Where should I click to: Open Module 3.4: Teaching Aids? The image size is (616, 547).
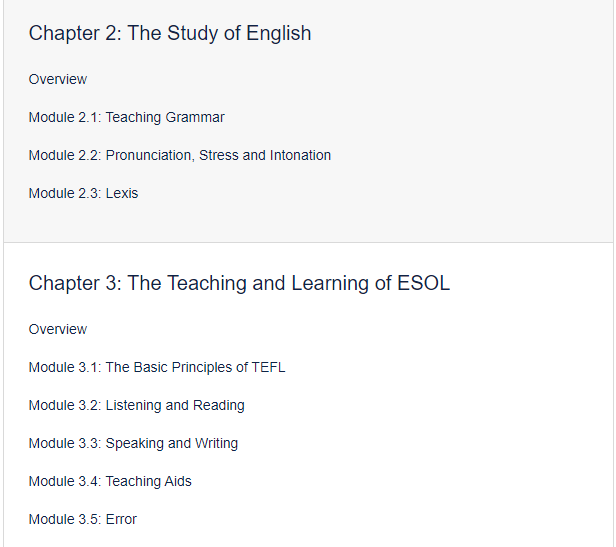(110, 481)
